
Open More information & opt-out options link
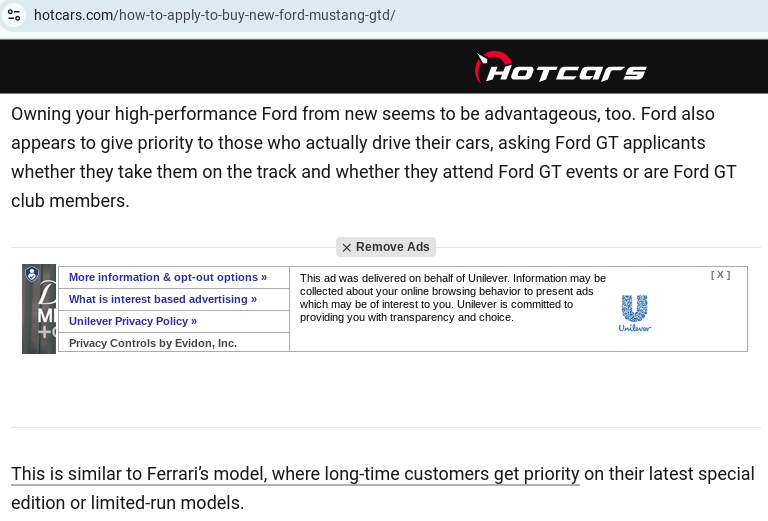168,277
